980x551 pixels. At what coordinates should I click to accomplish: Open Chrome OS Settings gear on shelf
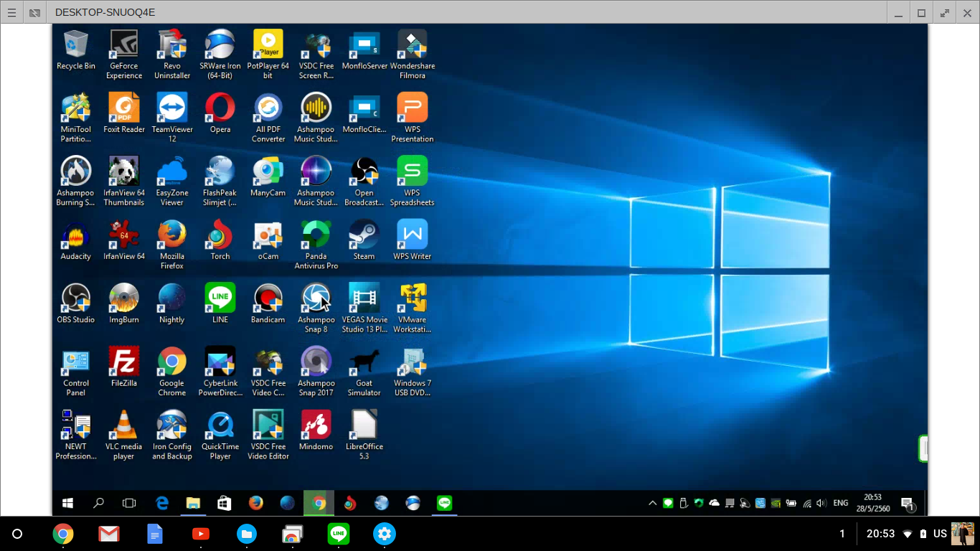[x=385, y=534]
